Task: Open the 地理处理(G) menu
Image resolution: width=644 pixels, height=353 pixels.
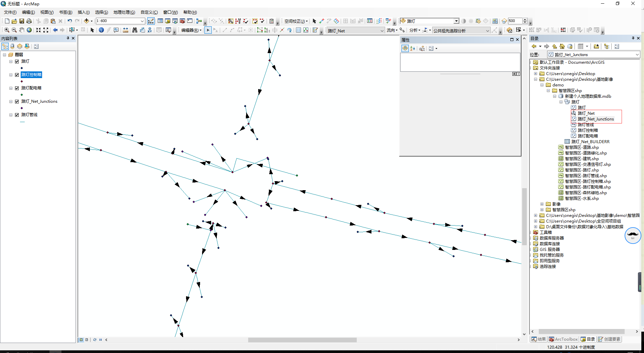Action: (124, 12)
